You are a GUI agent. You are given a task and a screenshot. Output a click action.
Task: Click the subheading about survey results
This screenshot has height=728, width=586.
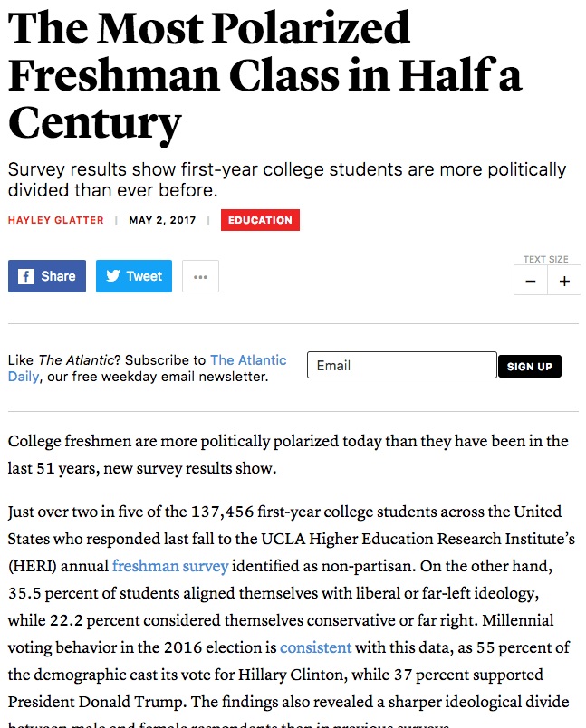(x=286, y=180)
